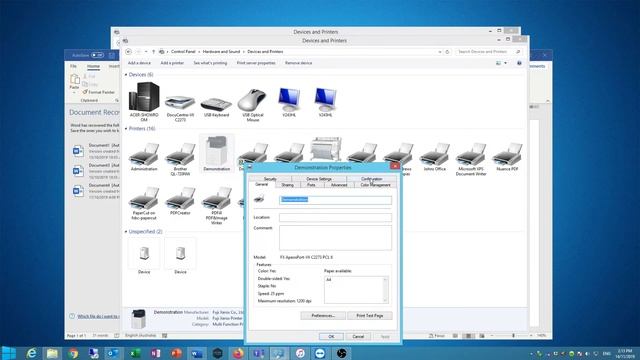
Task: Open iTunes from the taskbar
Action: point(300,353)
